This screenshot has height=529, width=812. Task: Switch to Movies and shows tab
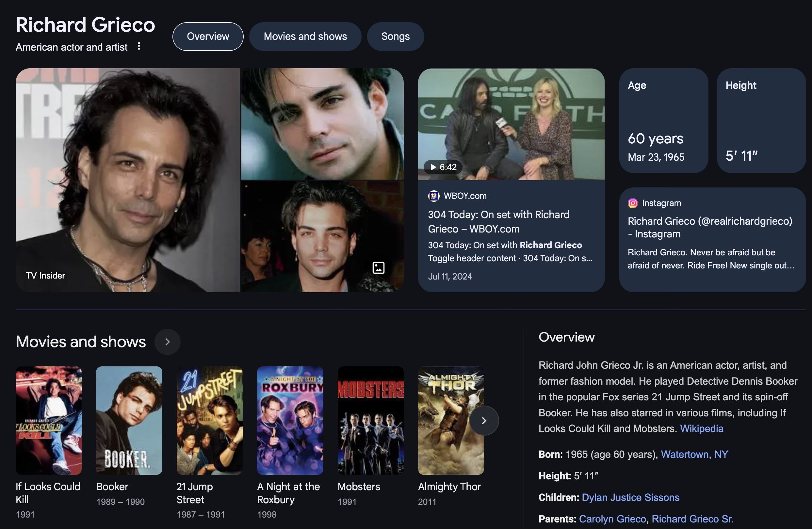(x=305, y=37)
